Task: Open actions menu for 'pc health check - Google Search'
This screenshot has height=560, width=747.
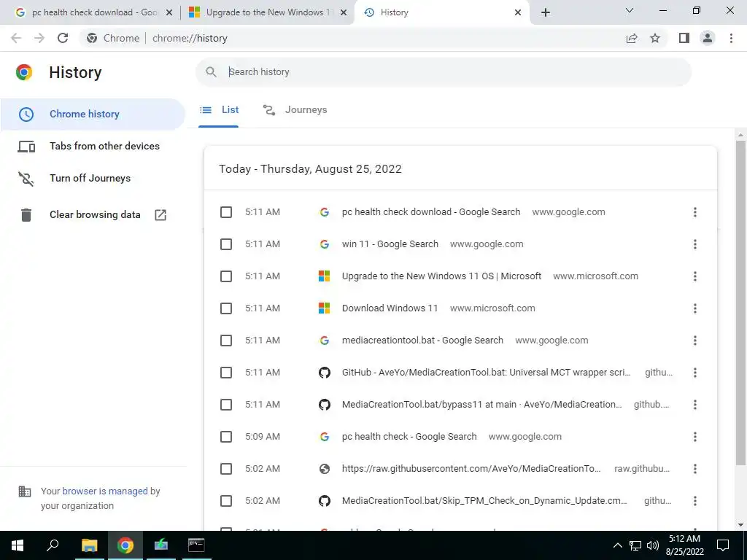Action: coord(695,437)
